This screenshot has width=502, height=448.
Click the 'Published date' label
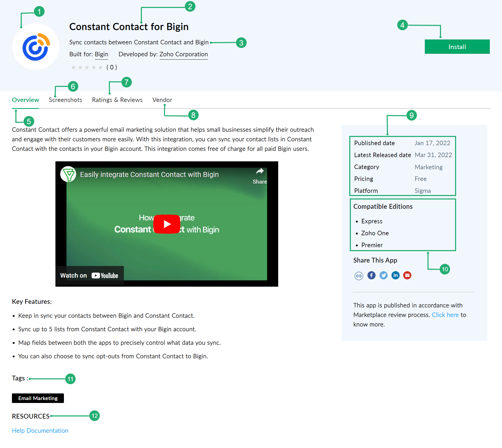374,143
